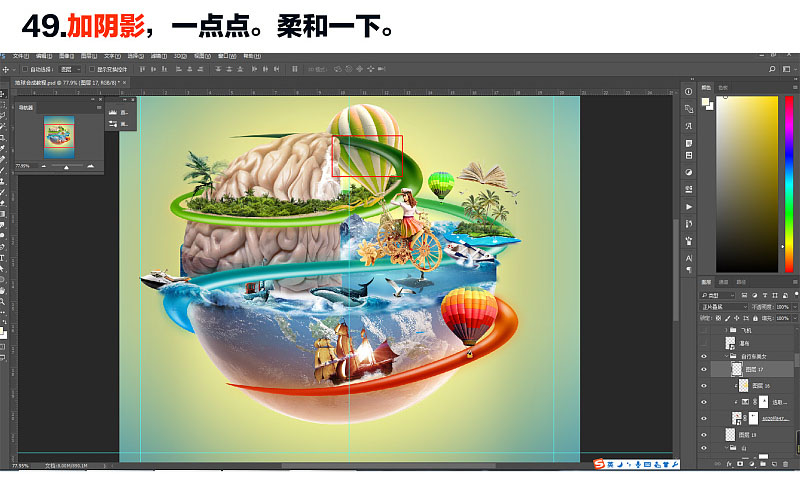Click auto-align layers icon
Viewport: 800px width, 477px height.
tap(294, 69)
